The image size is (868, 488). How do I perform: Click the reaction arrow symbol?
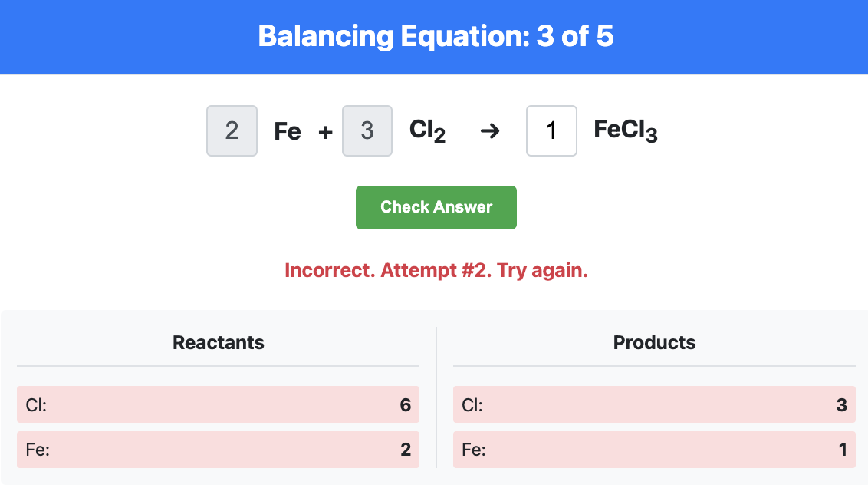490,131
